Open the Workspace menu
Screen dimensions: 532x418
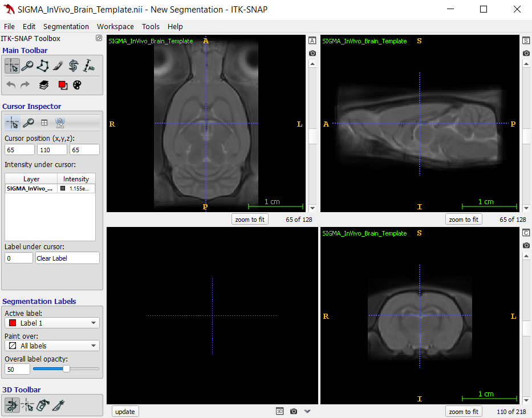pos(115,26)
